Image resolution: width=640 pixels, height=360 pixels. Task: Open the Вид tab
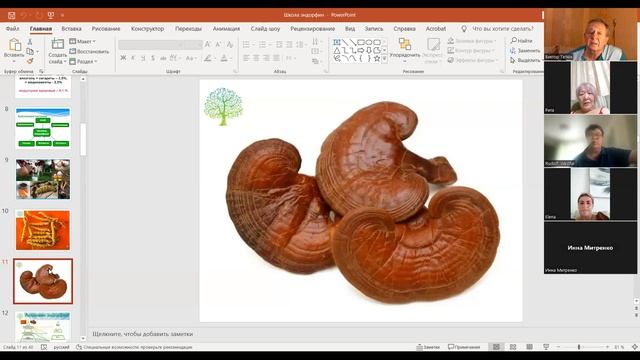point(350,29)
